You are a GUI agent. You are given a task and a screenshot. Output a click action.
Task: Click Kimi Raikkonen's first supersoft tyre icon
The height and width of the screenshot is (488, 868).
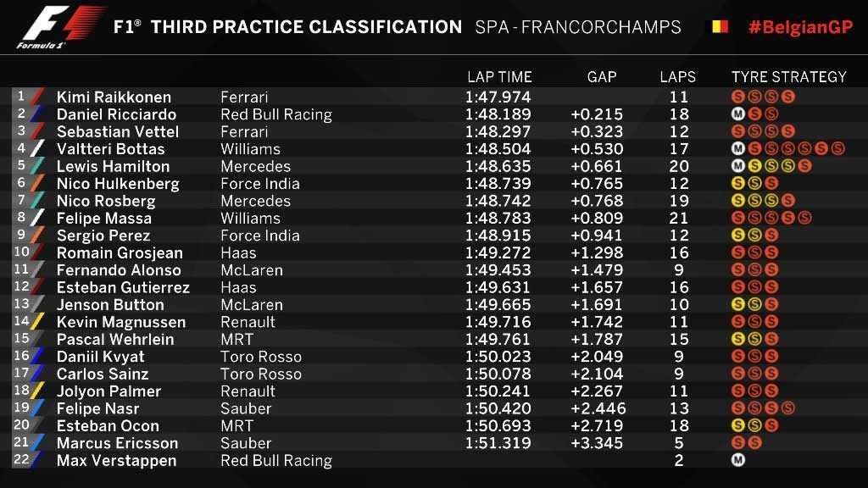pos(737,97)
